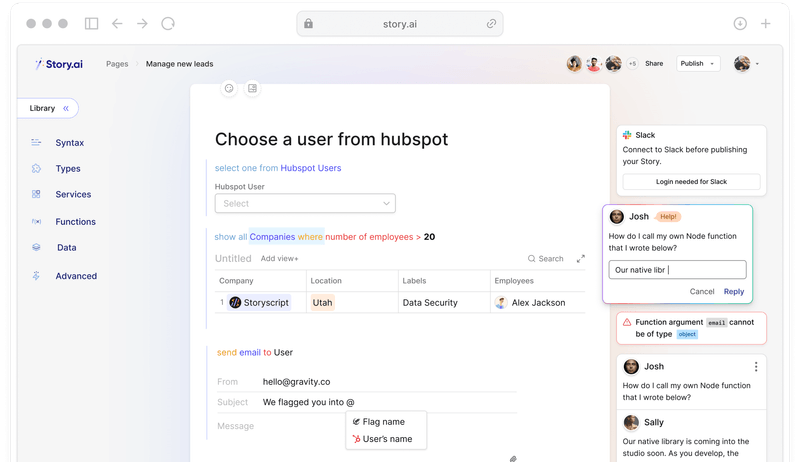Image resolution: width=800 pixels, height=462 pixels.
Task: Go forward with the browser arrow
Action: pos(142,23)
